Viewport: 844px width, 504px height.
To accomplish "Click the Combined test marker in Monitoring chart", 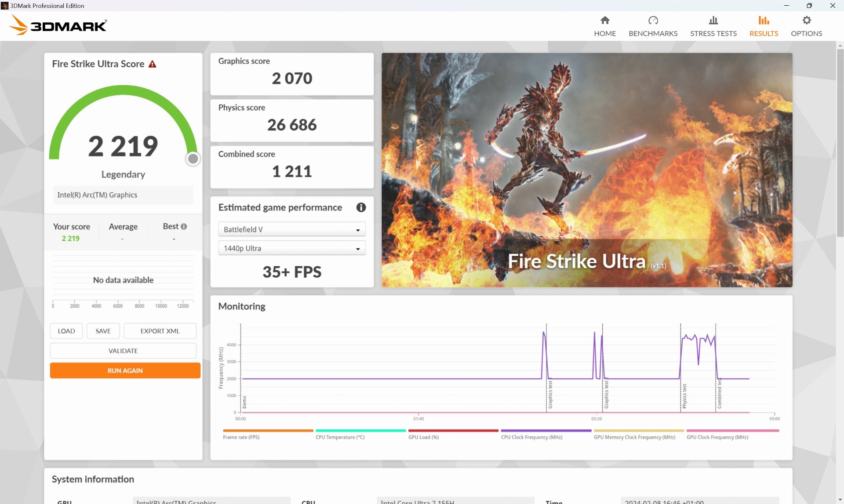I will [x=720, y=393].
